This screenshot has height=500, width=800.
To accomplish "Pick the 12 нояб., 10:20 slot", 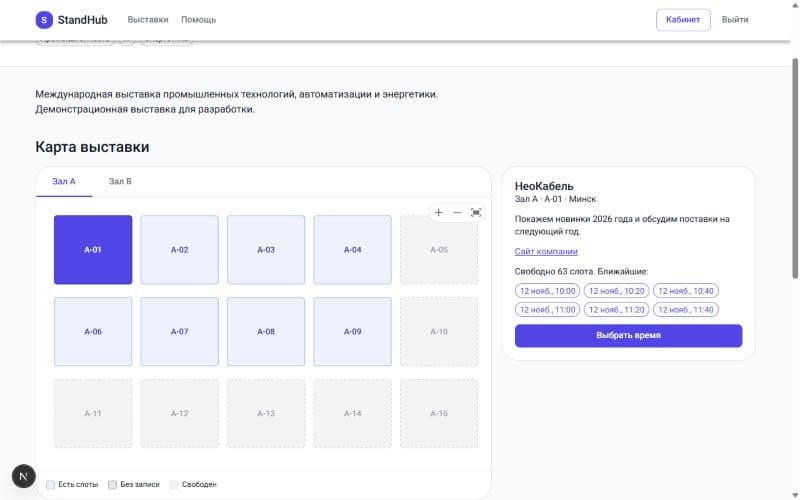I will [x=616, y=291].
